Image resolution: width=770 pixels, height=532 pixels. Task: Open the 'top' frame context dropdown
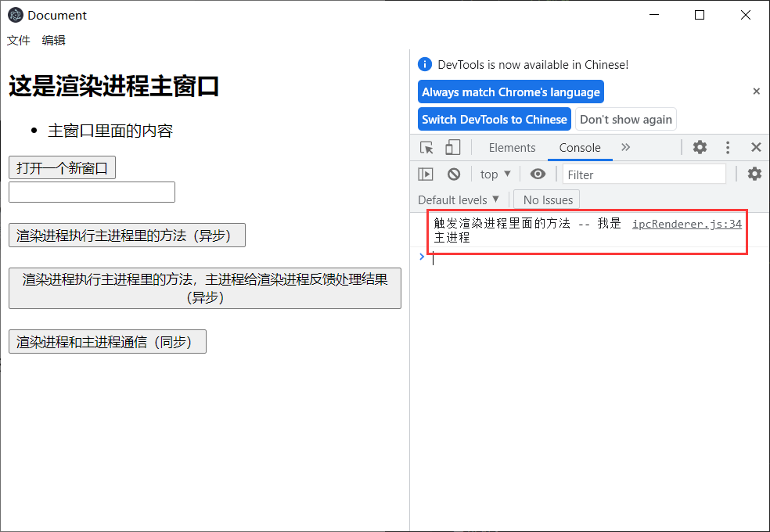[495, 174]
